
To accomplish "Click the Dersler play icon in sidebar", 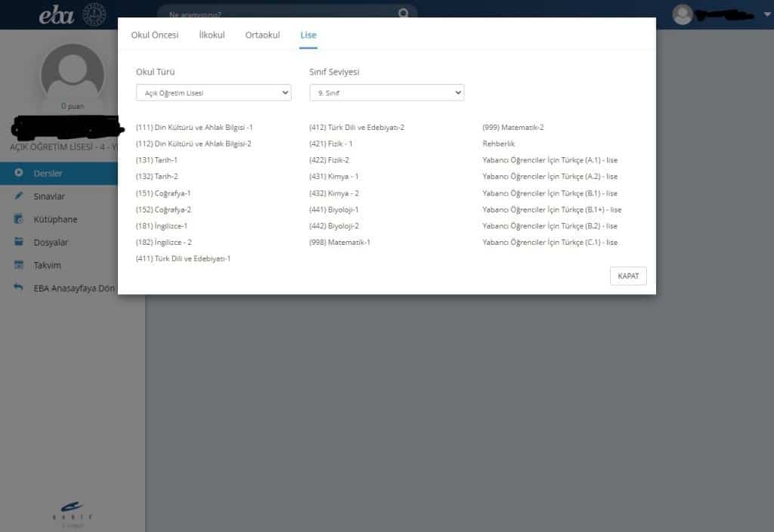I will click(x=19, y=173).
